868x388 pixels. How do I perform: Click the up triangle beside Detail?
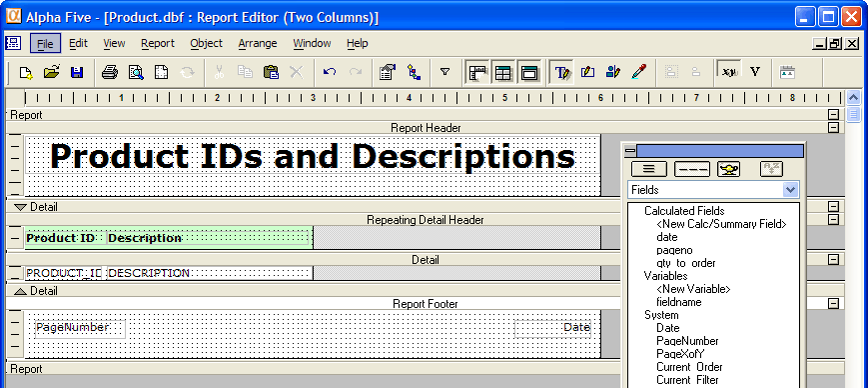coord(21,290)
